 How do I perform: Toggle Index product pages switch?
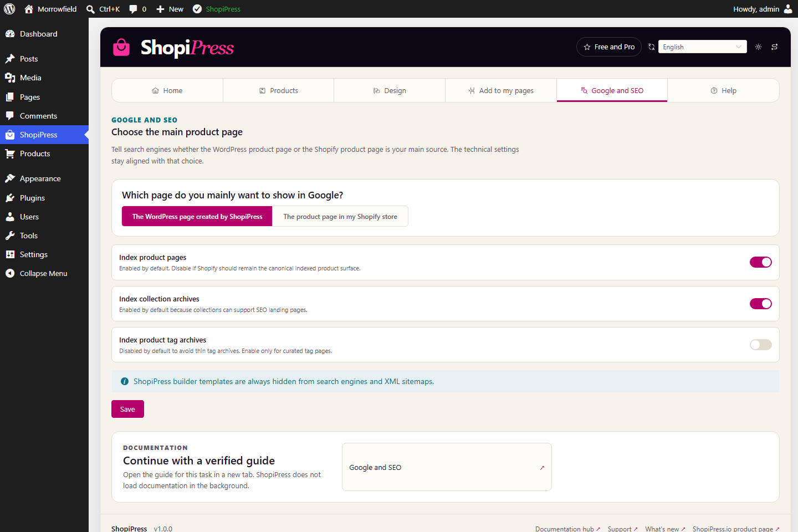click(x=760, y=262)
